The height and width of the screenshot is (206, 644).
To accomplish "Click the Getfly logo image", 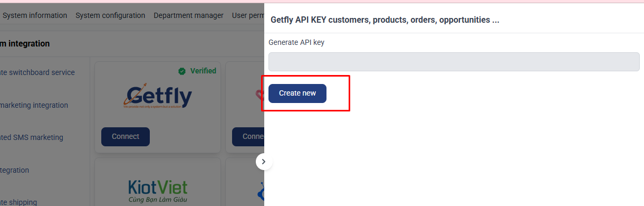I will tap(158, 97).
